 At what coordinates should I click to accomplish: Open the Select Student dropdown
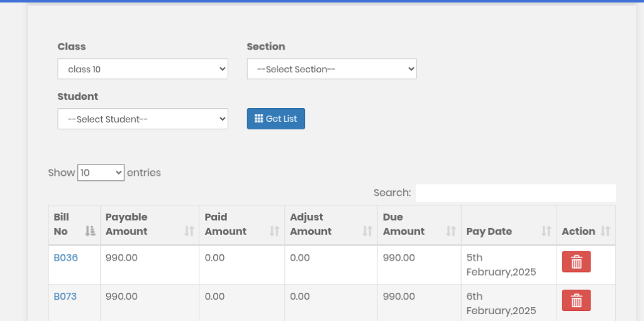[x=143, y=119]
